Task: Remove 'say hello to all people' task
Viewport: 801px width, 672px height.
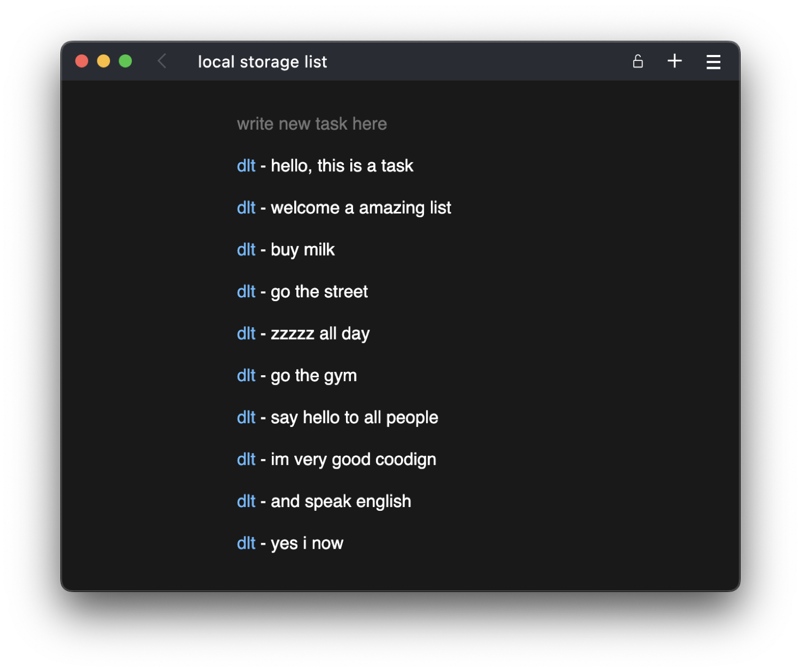Action: click(x=246, y=417)
